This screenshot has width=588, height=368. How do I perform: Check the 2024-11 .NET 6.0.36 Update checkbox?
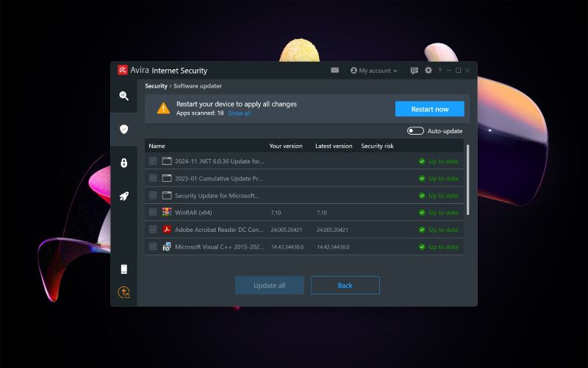153,160
